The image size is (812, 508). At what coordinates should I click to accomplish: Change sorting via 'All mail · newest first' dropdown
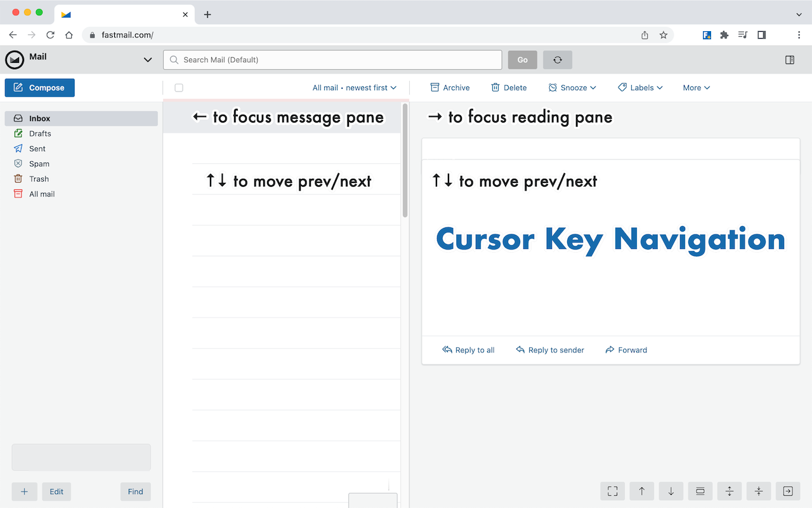coord(354,88)
